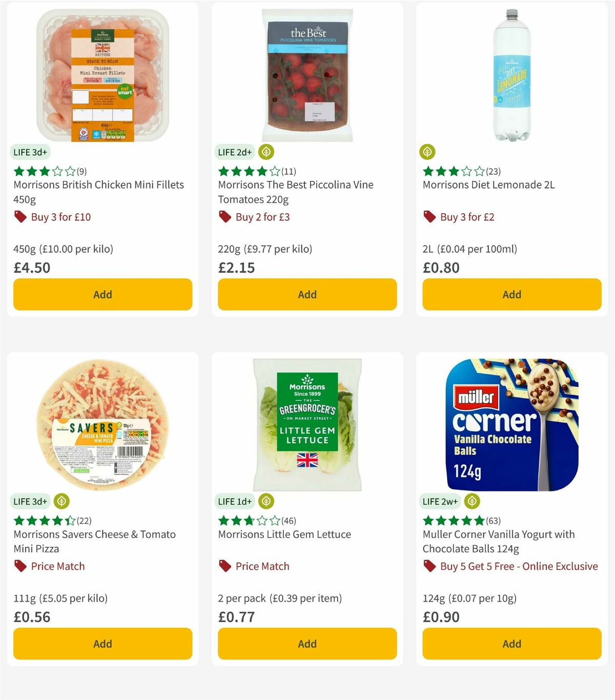615x700 pixels.
Task: Click the LIFE 3d+ badge on Chicken Mini Fillets
Action: point(30,152)
